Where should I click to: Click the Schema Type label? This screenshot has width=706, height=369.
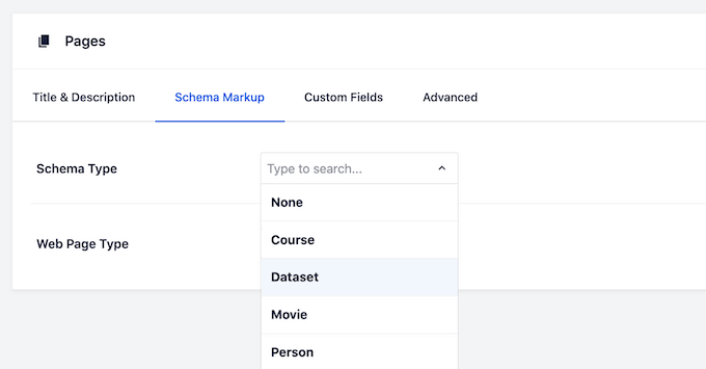pyautogui.click(x=77, y=169)
